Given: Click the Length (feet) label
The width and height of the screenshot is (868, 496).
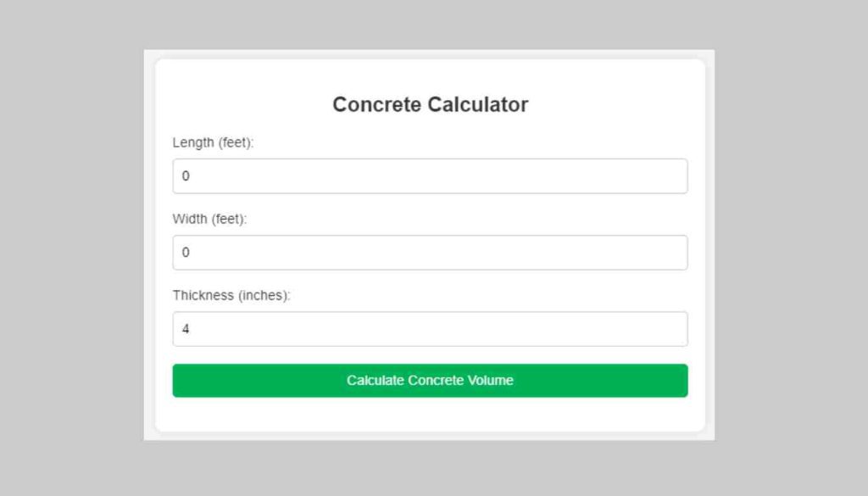Looking at the screenshot, I should pyautogui.click(x=212, y=142).
